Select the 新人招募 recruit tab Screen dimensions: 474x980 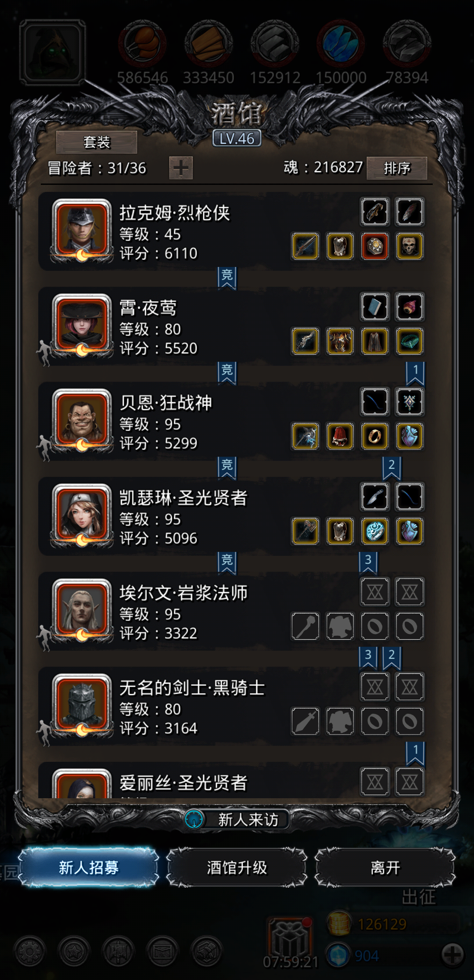tap(89, 868)
